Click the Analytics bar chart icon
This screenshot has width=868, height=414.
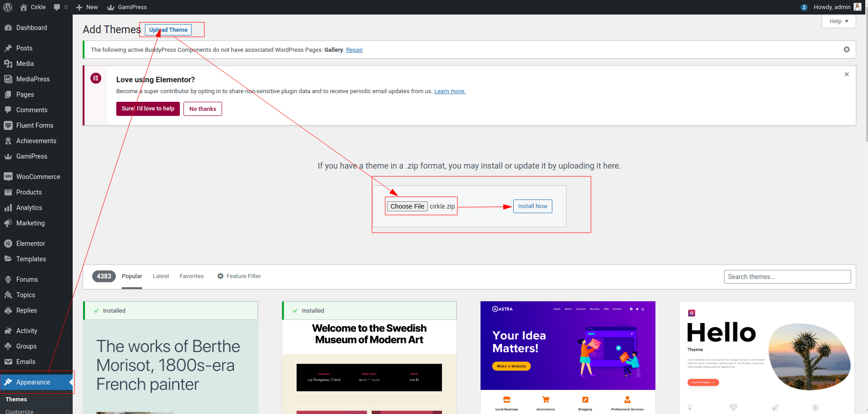click(x=8, y=208)
